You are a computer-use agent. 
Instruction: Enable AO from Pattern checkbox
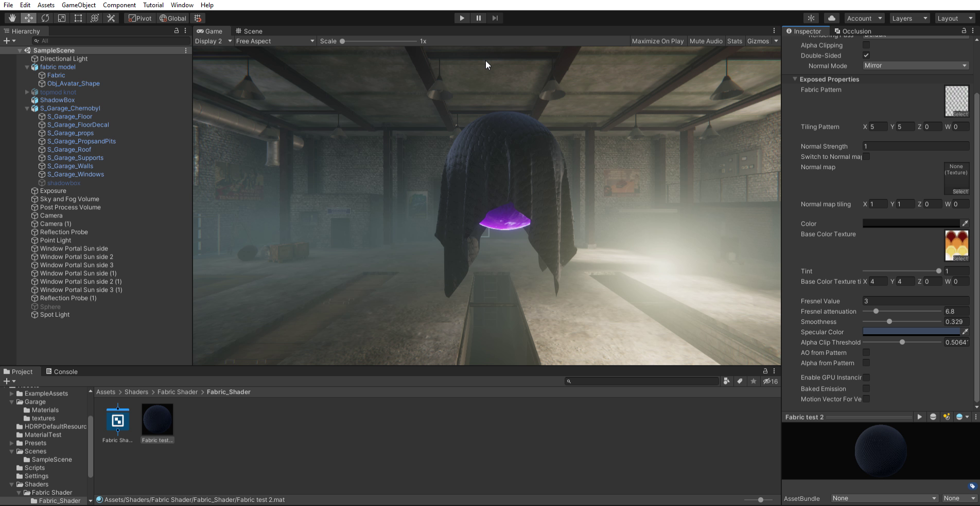pos(866,352)
